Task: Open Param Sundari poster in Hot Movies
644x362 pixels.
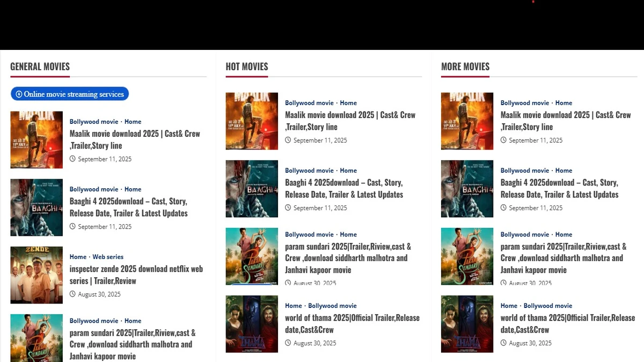Action: (252, 256)
